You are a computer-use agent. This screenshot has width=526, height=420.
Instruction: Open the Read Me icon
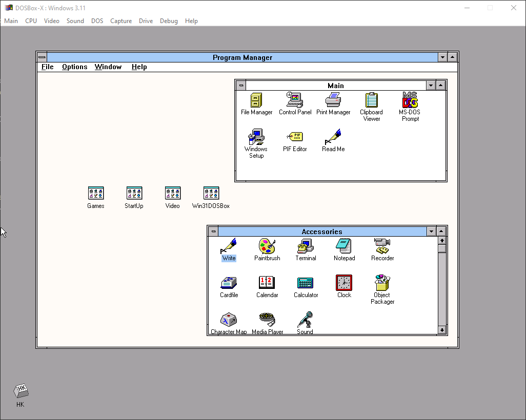coord(333,137)
